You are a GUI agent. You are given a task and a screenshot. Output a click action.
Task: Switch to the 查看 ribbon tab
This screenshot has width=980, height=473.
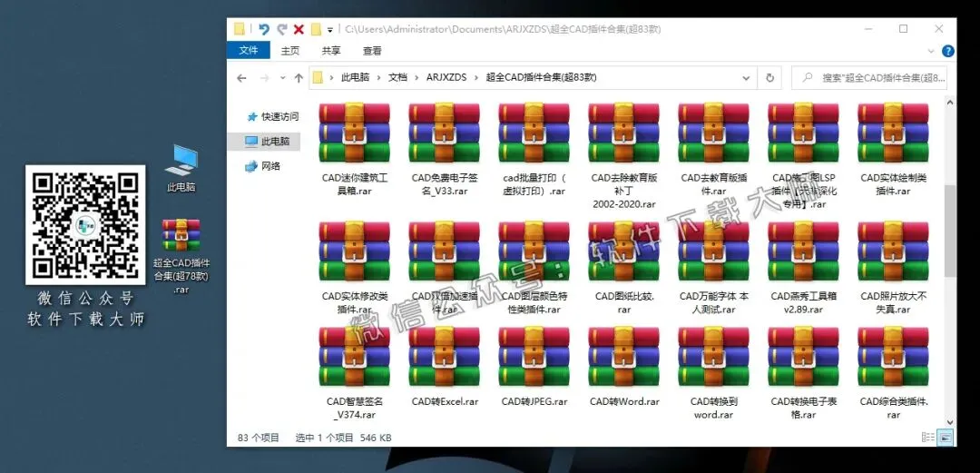pos(372,51)
